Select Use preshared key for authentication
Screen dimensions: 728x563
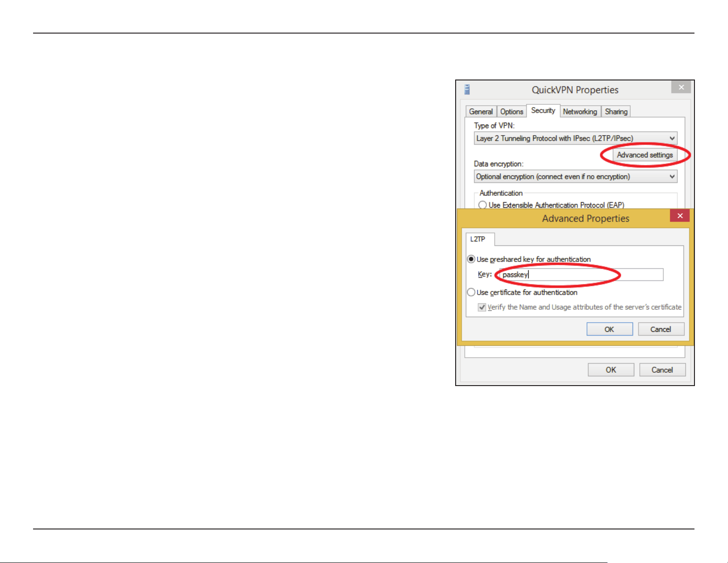471,259
